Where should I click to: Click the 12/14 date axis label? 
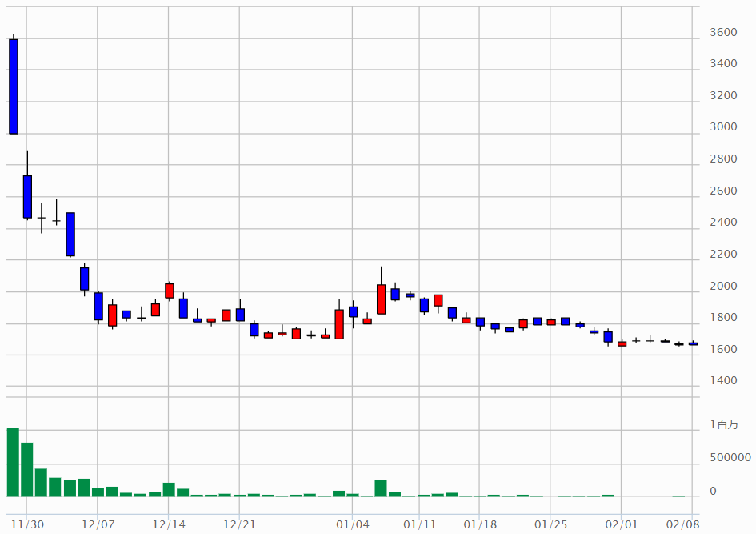coord(169,524)
